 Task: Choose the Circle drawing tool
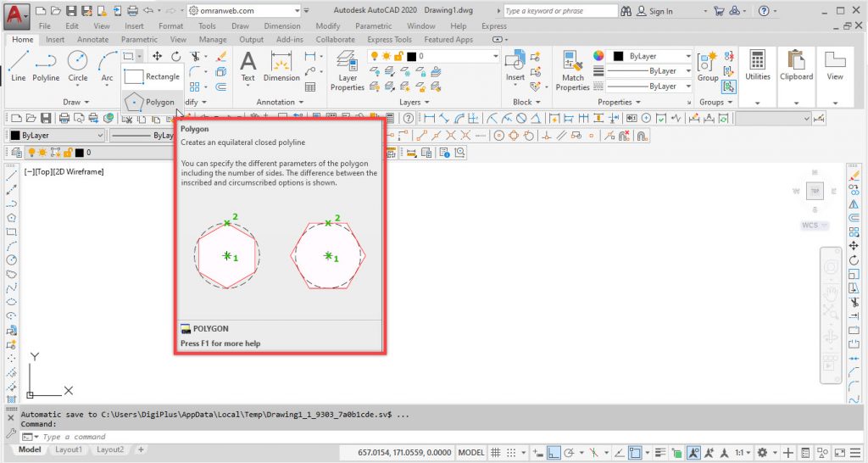click(x=77, y=65)
